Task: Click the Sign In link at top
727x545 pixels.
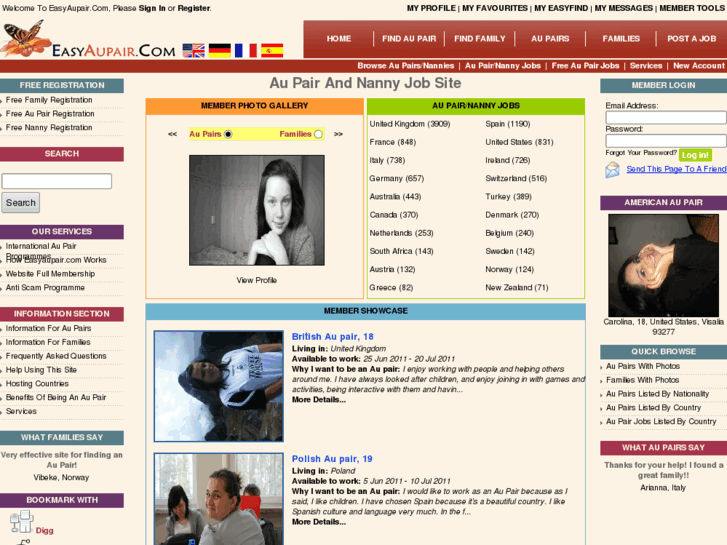Action: 152,8
